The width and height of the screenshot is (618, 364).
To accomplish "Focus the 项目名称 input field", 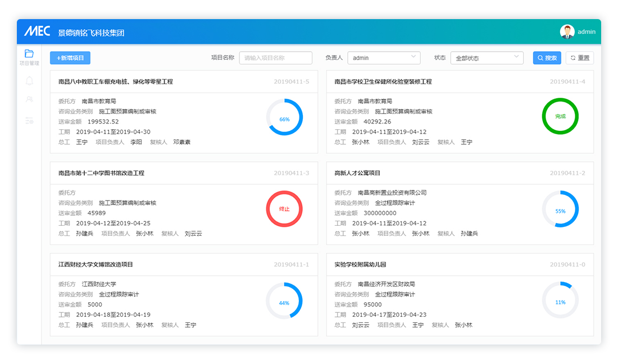I will [x=275, y=58].
